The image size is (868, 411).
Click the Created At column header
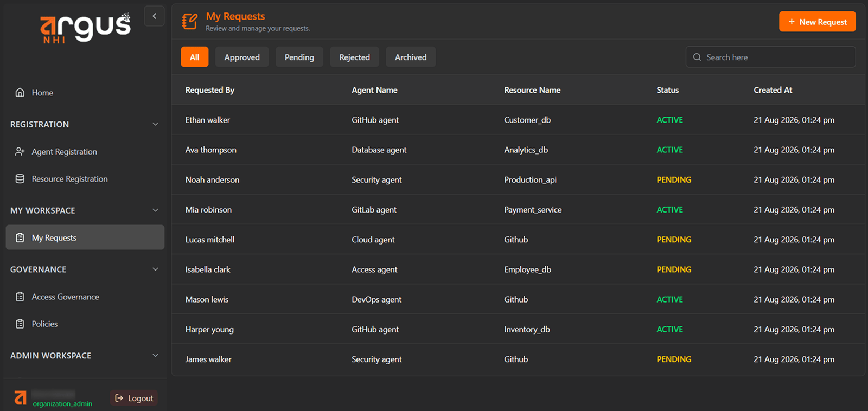coord(773,90)
